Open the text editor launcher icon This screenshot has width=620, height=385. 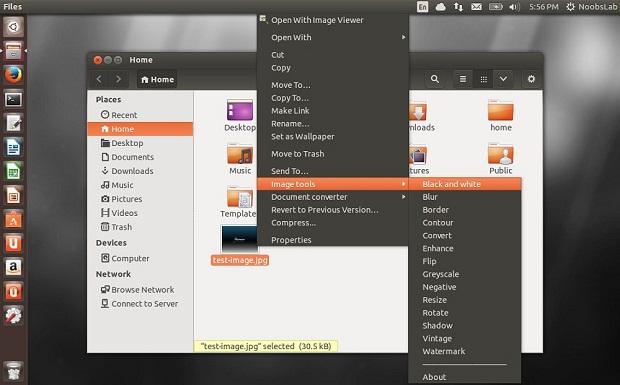(x=13, y=123)
